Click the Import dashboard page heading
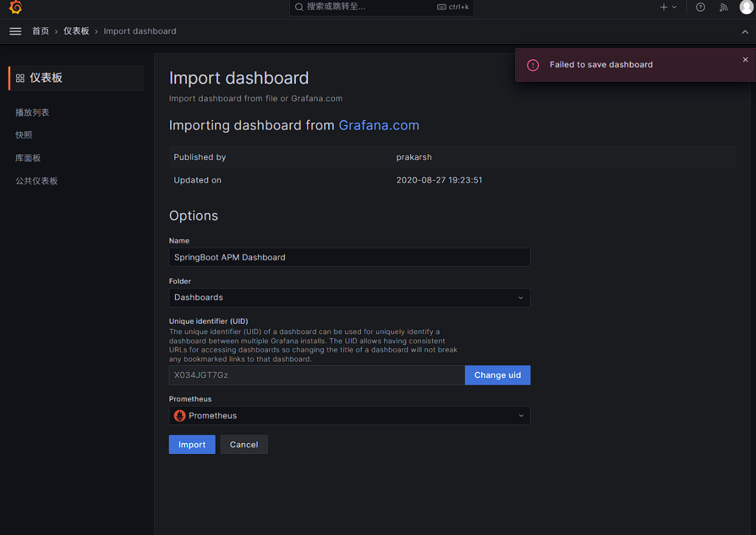The height and width of the screenshot is (535, 756). click(239, 78)
